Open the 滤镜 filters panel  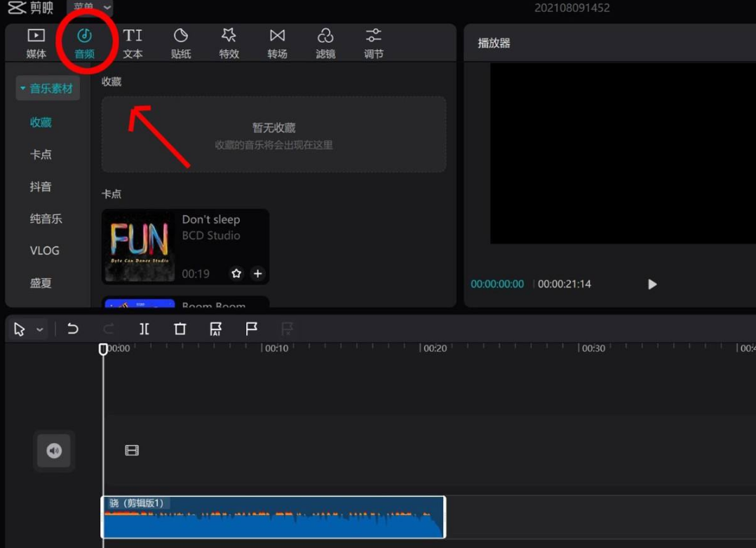tap(325, 42)
